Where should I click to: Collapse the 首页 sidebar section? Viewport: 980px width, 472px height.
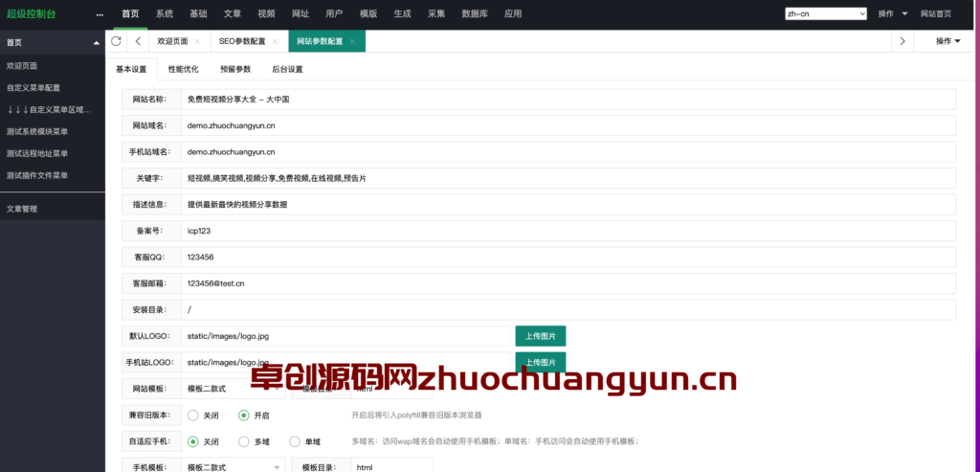[x=96, y=43]
